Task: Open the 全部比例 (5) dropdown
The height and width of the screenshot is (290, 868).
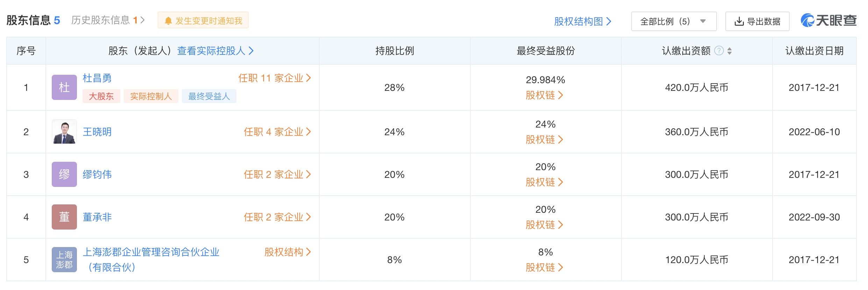Action: 674,21
